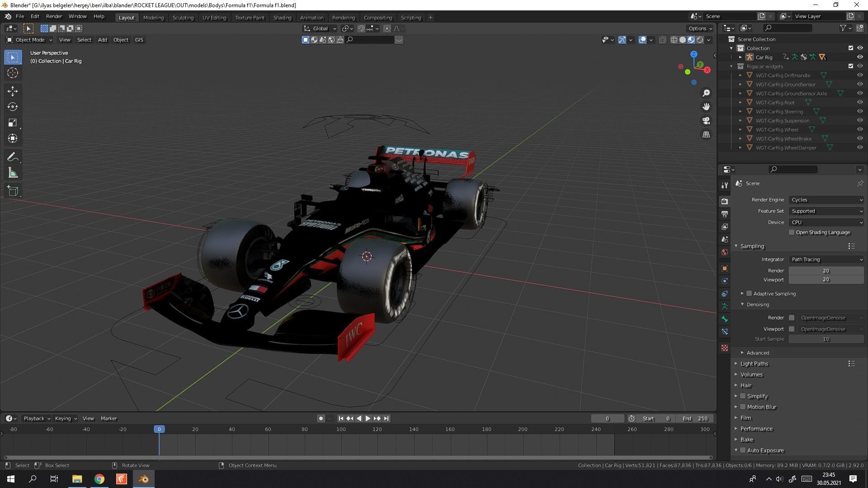Jump to the last frame
The width and height of the screenshot is (868, 488).
386,418
